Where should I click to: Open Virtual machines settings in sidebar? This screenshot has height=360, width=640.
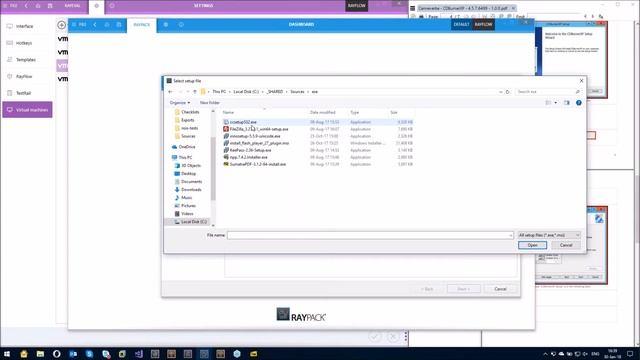click(27, 110)
